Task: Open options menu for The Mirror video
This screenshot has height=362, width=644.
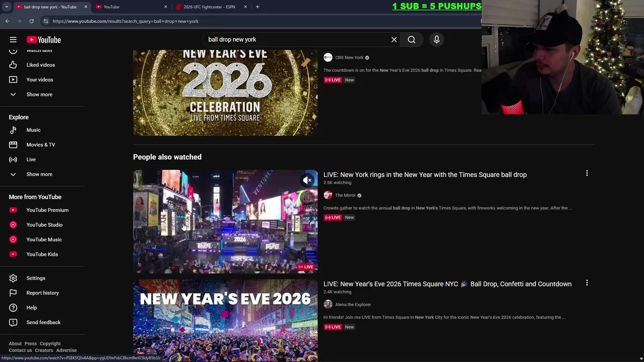Action: [x=587, y=173]
